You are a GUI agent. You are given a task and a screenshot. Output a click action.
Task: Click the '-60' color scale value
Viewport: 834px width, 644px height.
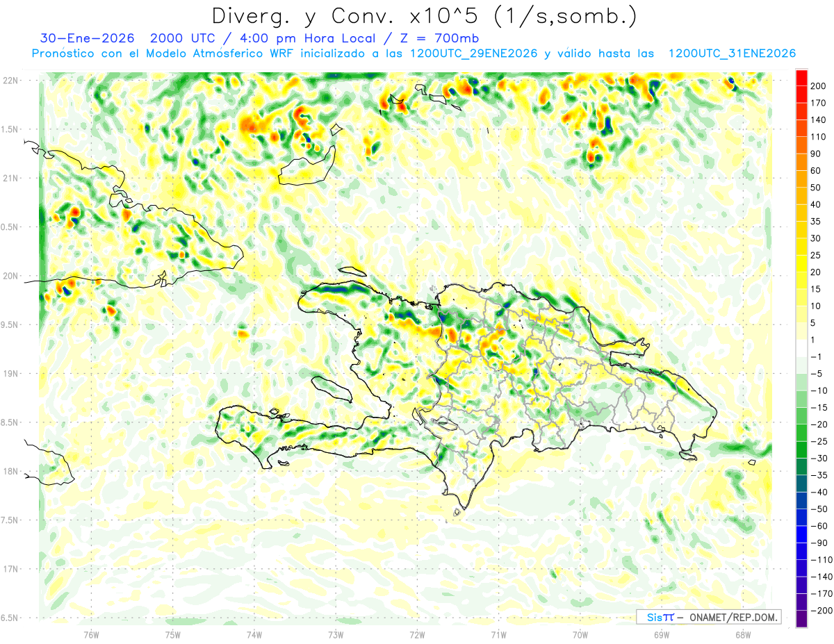[x=818, y=526]
